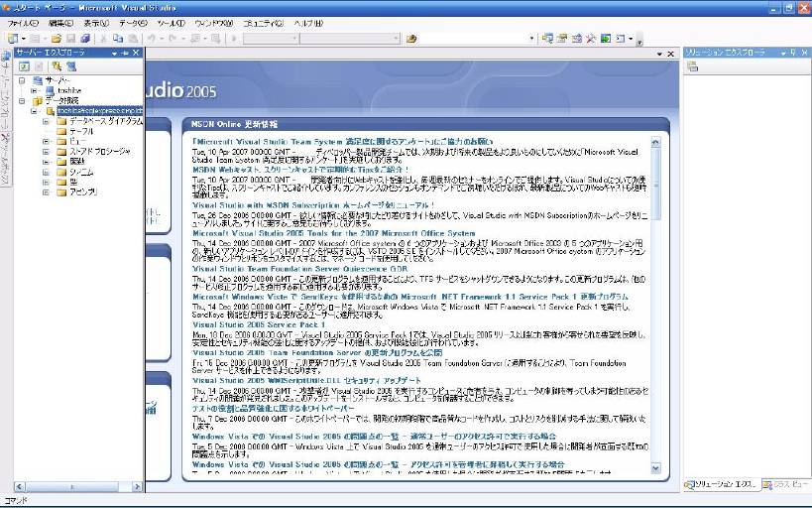Click the Paste toolbar icon
This screenshot has height=508, width=812.
pyautogui.click(x=133, y=39)
